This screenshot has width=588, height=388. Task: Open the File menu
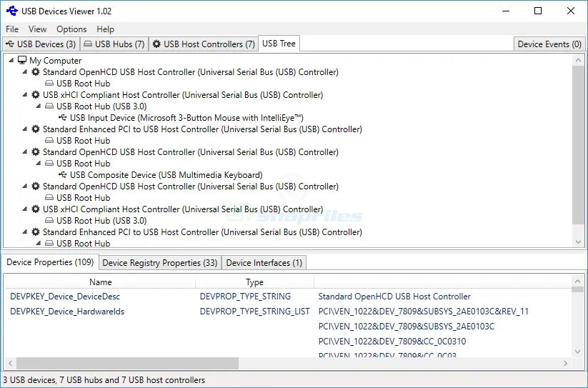pos(12,29)
